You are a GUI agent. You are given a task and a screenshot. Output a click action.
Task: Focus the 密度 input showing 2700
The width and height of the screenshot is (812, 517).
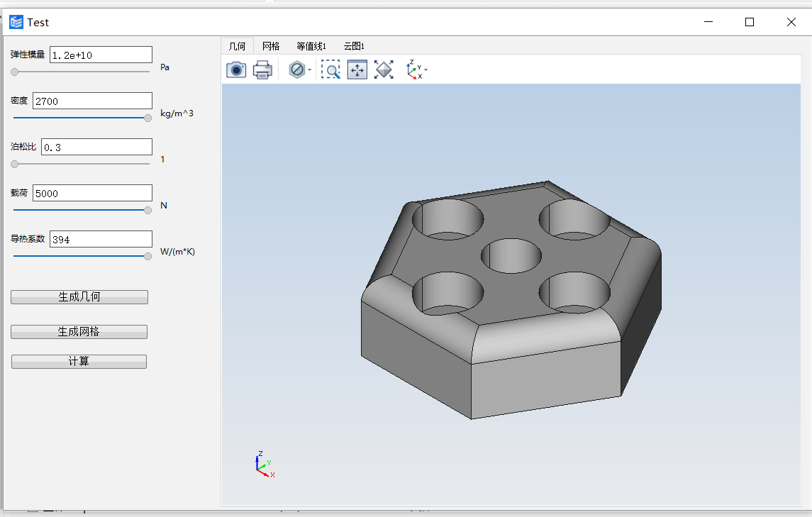pyautogui.click(x=92, y=101)
